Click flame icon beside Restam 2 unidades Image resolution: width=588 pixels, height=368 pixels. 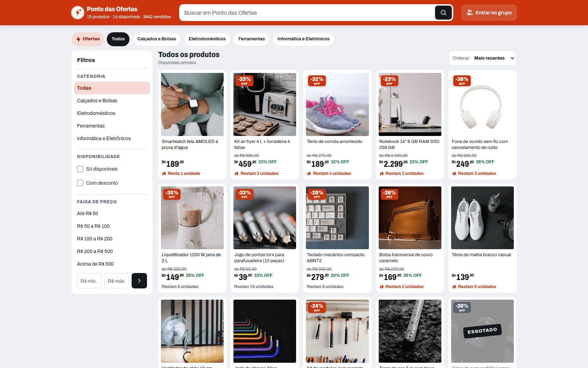(x=381, y=287)
